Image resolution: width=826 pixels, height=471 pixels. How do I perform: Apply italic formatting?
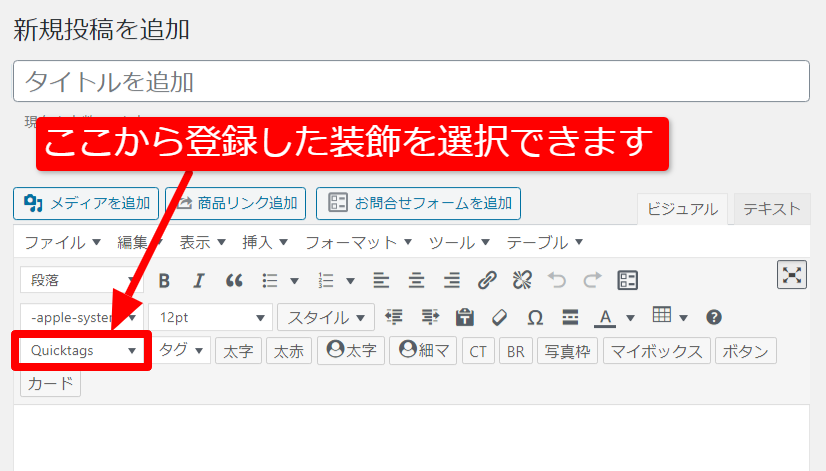(199, 280)
